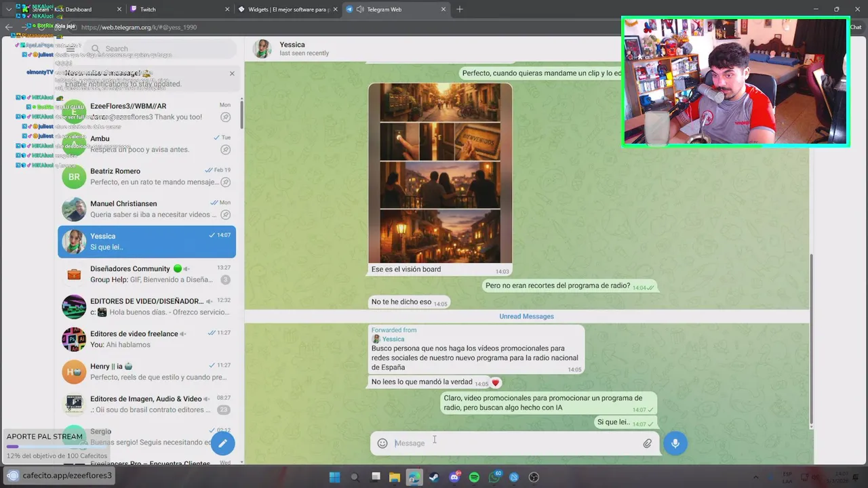Click the forwarded-from Yessica name link
The height and width of the screenshot is (488, 868).
click(393, 339)
